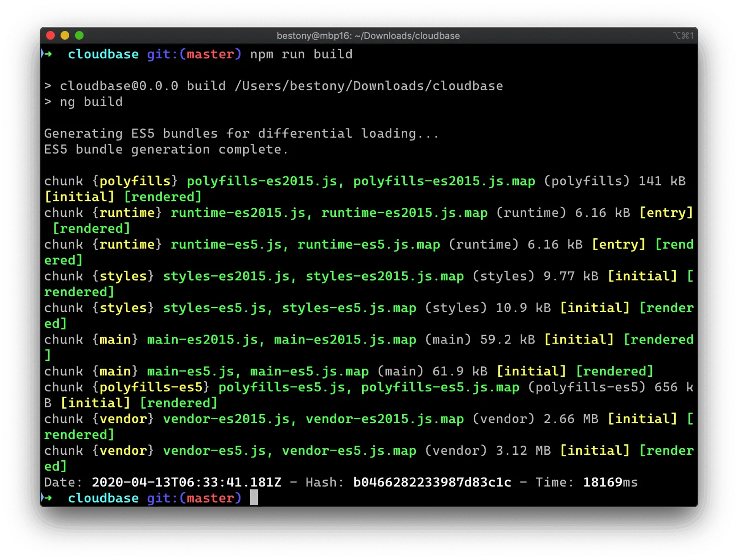Click the 'vendor-es2015.js.map' file name
This screenshot has width=738, height=560.
click(384, 419)
